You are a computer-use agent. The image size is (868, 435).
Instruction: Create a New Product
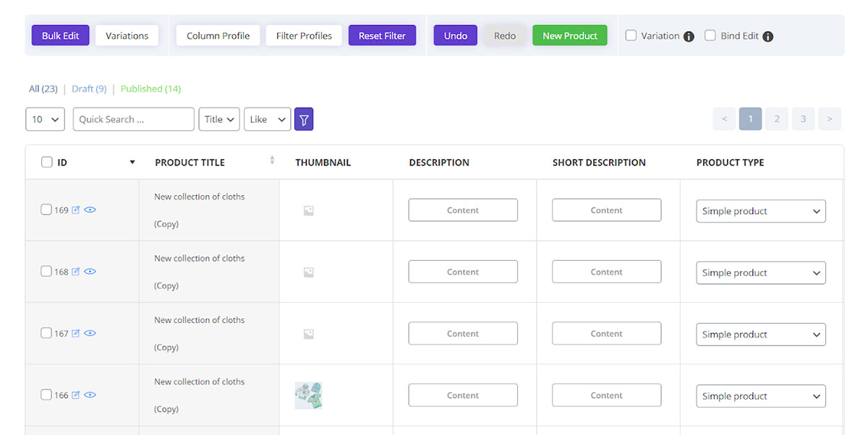570,35
